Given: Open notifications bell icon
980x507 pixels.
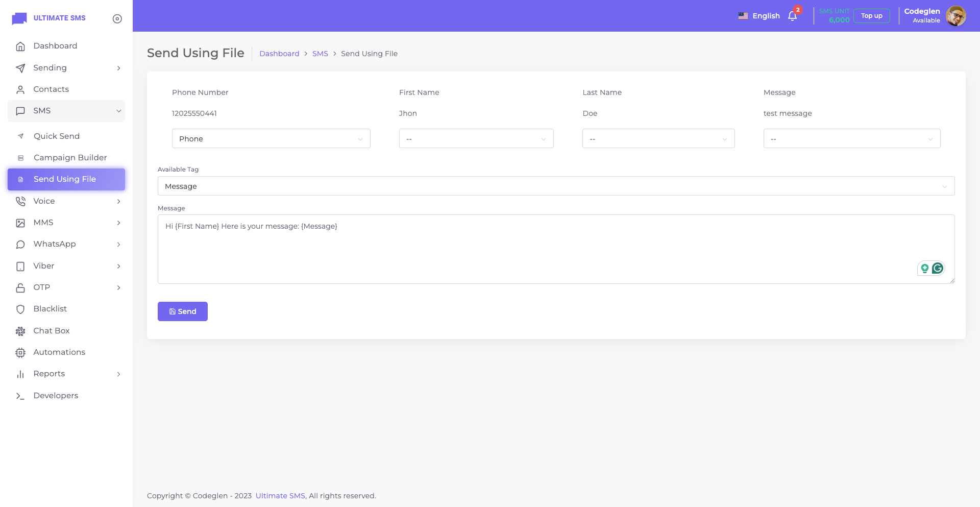Looking at the screenshot, I should [x=793, y=16].
